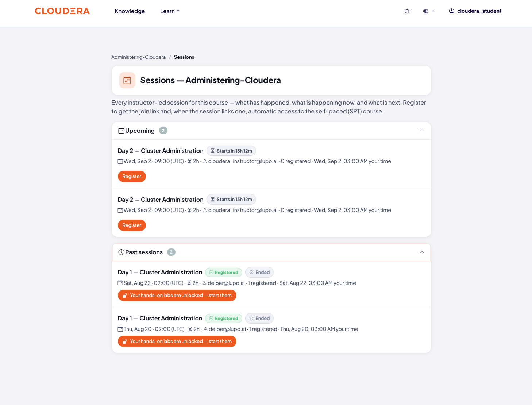This screenshot has height=405, width=532.
Task: Click the 'Upcoming' heading label
Action: click(x=140, y=131)
